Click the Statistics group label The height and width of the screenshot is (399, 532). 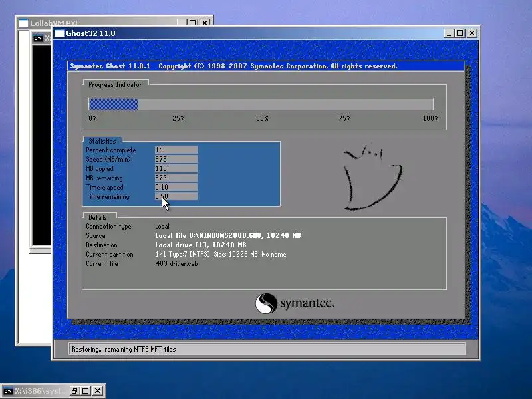tap(102, 141)
